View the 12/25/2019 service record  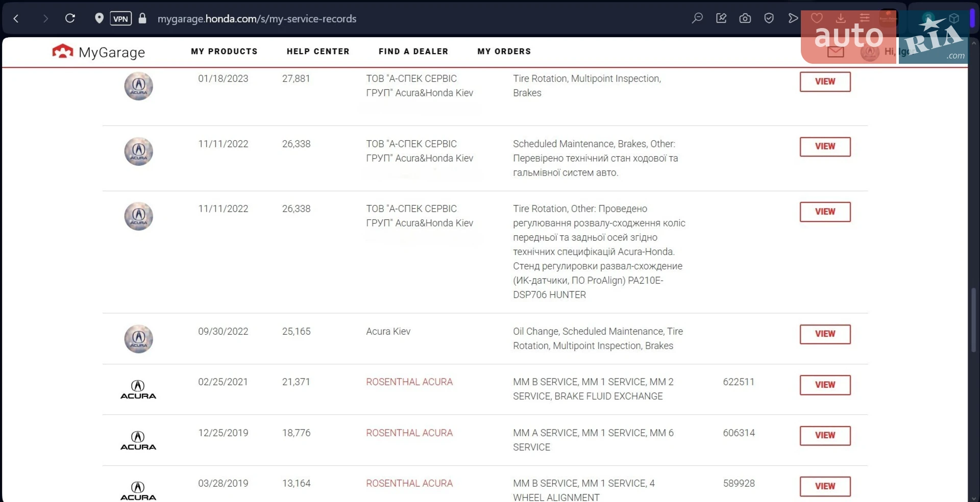coord(825,436)
